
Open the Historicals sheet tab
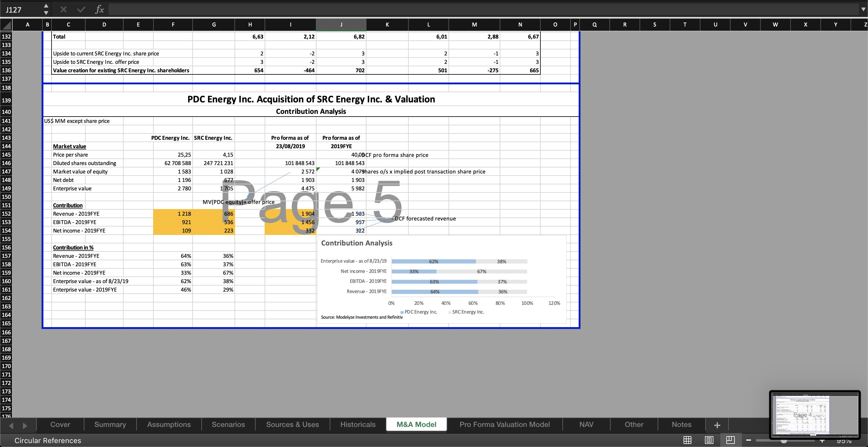(358, 424)
